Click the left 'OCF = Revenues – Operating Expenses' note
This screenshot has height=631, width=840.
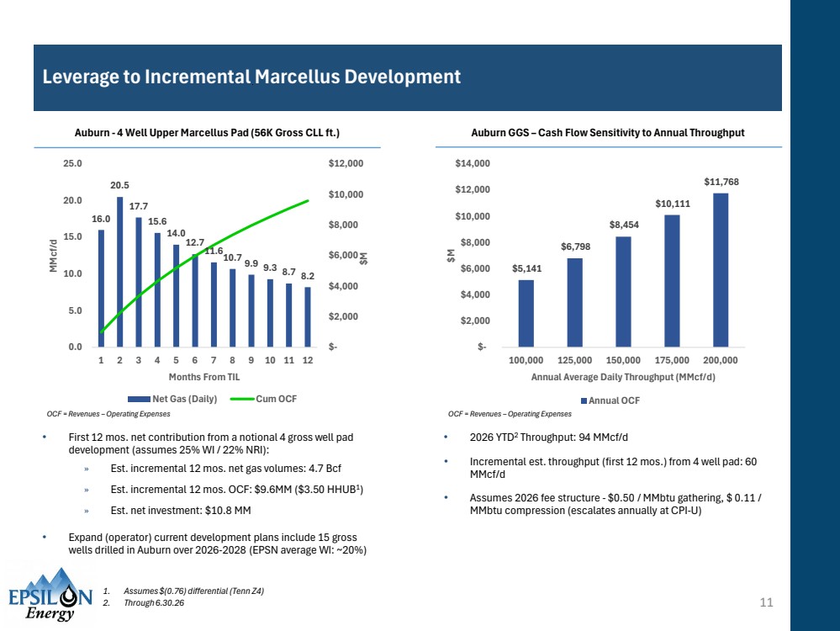click(108, 414)
